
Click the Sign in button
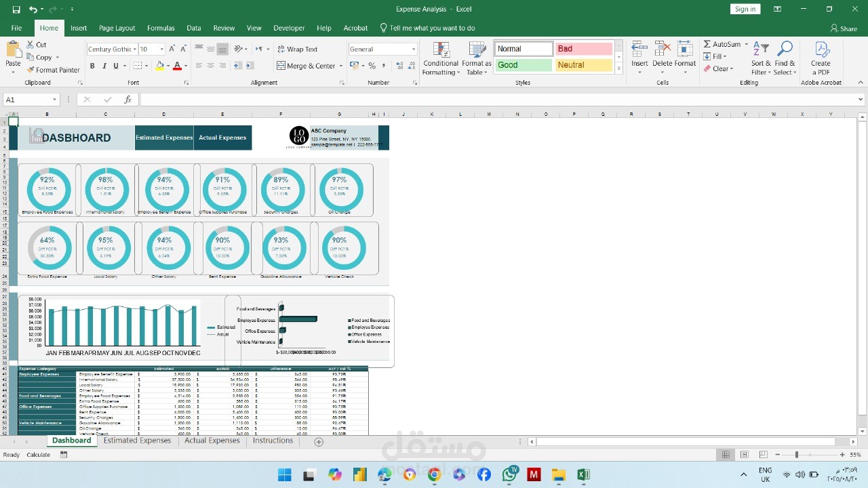(x=745, y=9)
